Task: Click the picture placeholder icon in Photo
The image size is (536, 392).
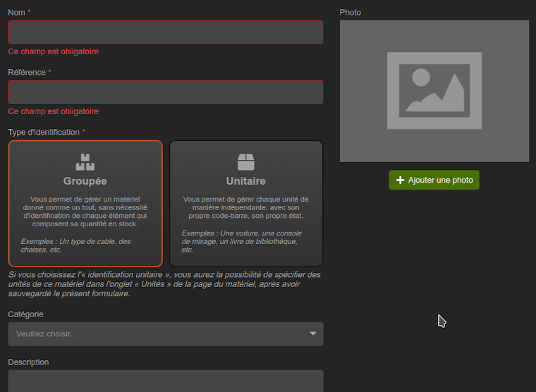Action: [x=434, y=91]
